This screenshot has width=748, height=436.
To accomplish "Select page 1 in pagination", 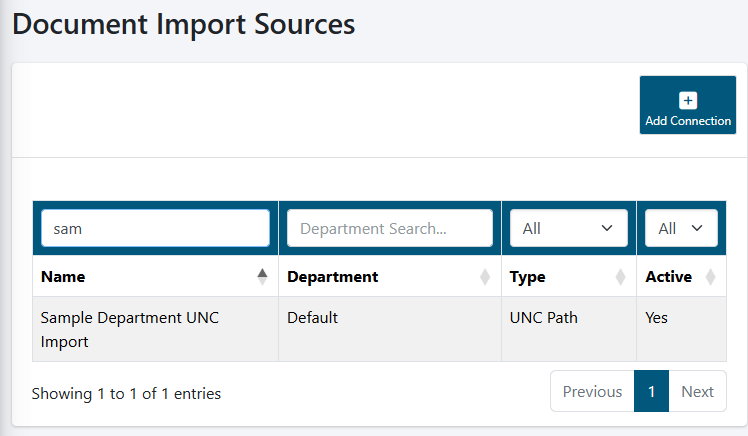I will 651,391.
